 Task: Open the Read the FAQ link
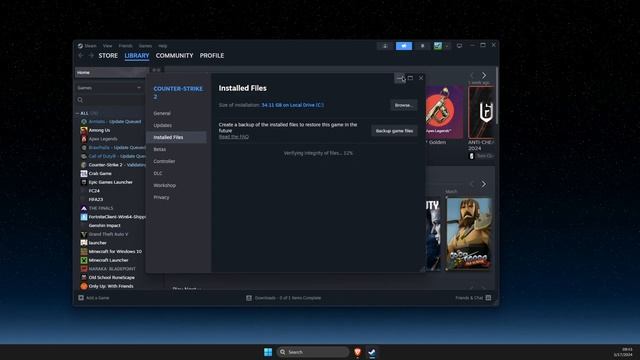[233, 137]
